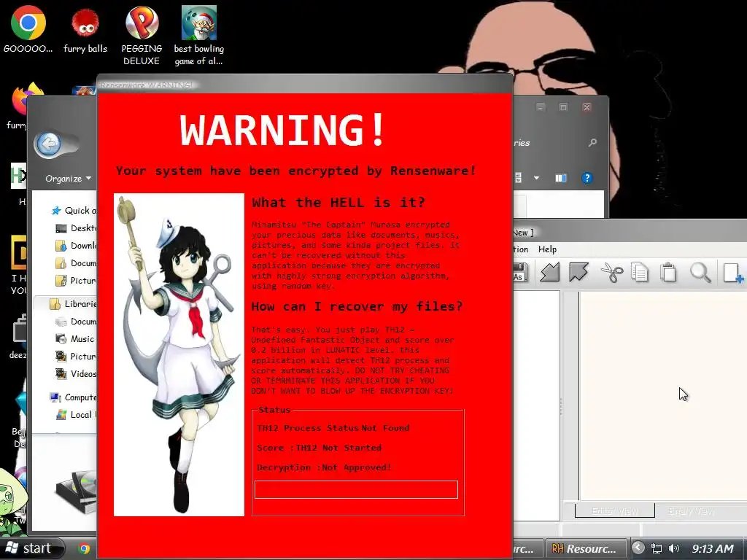Viewport: 747px width, 560px height.
Task: Open the Windows start button
Action: pyautogui.click(x=31, y=548)
